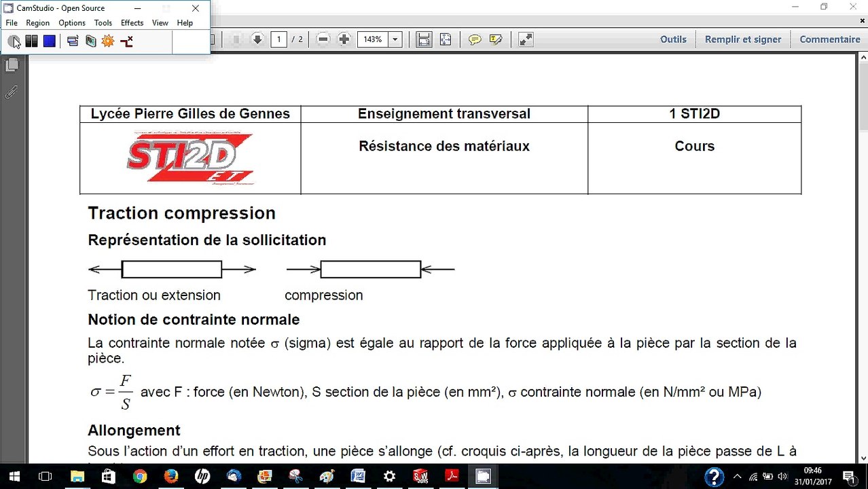Open Remplir et signer panel
The height and width of the screenshot is (489, 868).
pyautogui.click(x=743, y=39)
